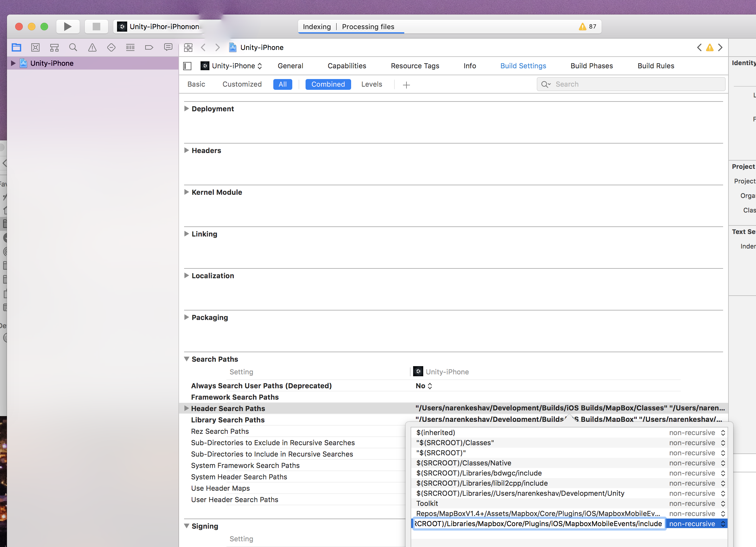
Task: Switch to Levels view
Action: [x=371, y=84]
